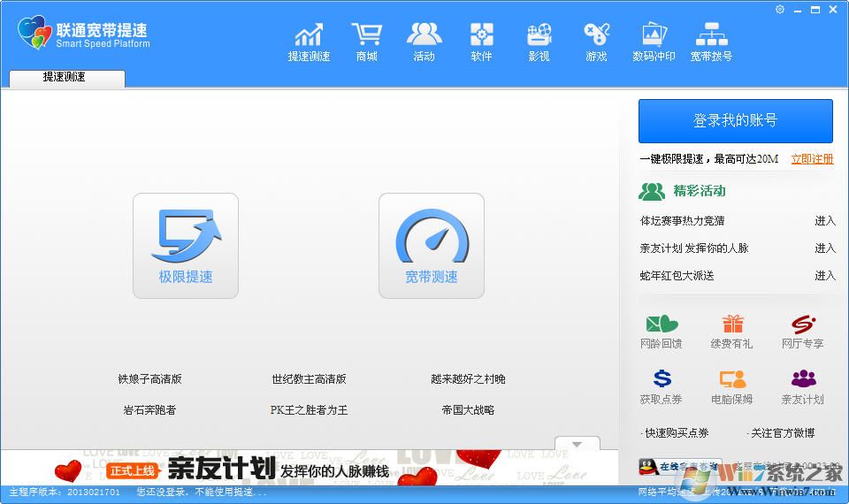Open the 游戏 gamepad icon
The height and width of the screenshot is (504, 849).
coord(596,42)
